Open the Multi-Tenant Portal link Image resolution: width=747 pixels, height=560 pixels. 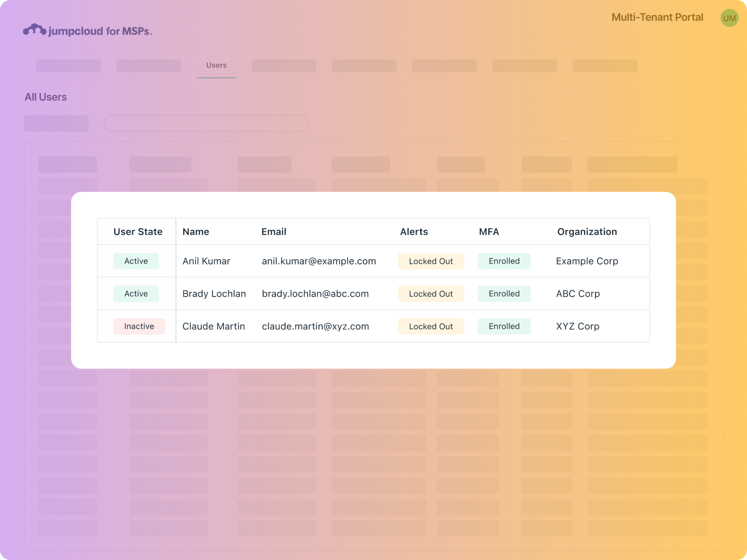click(657, 17)
